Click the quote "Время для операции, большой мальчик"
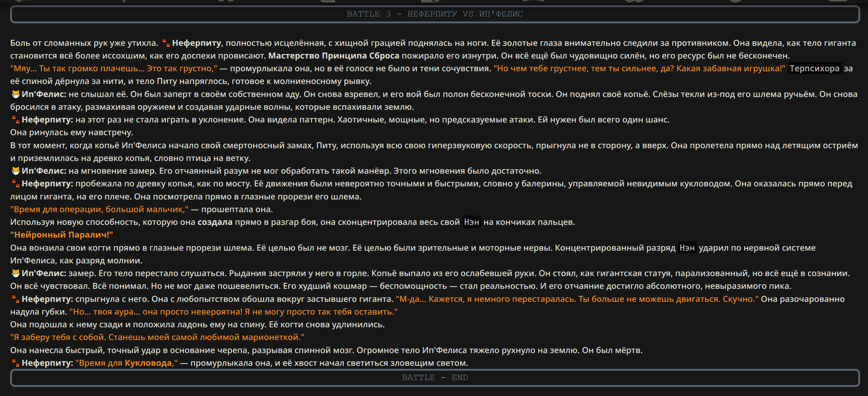This screenshot has width=868, height=396. 99,209
